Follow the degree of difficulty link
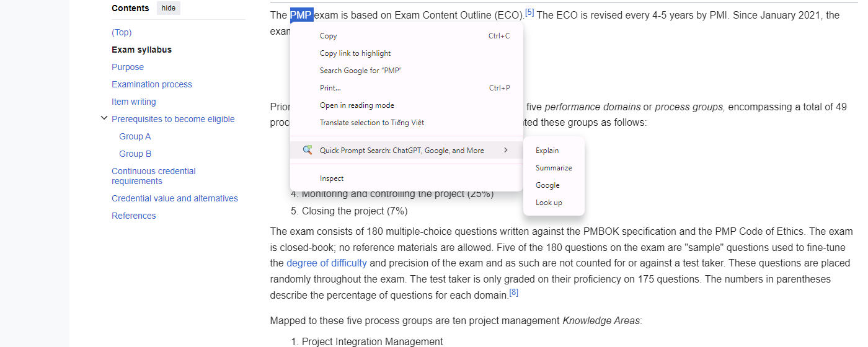This screenshot has width=868, height=347. pos(327,263)
